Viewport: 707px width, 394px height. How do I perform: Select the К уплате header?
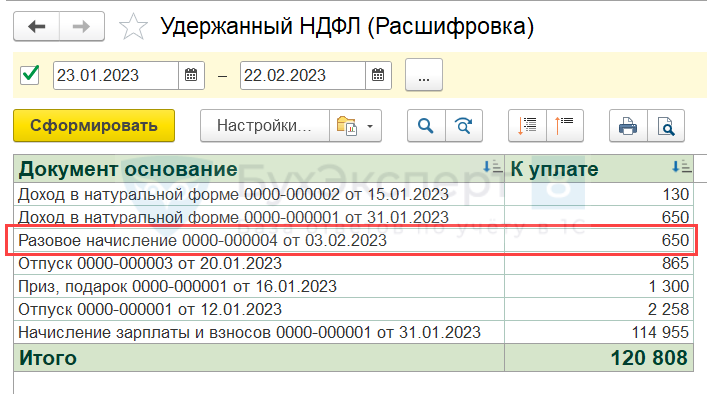(599, 169)
